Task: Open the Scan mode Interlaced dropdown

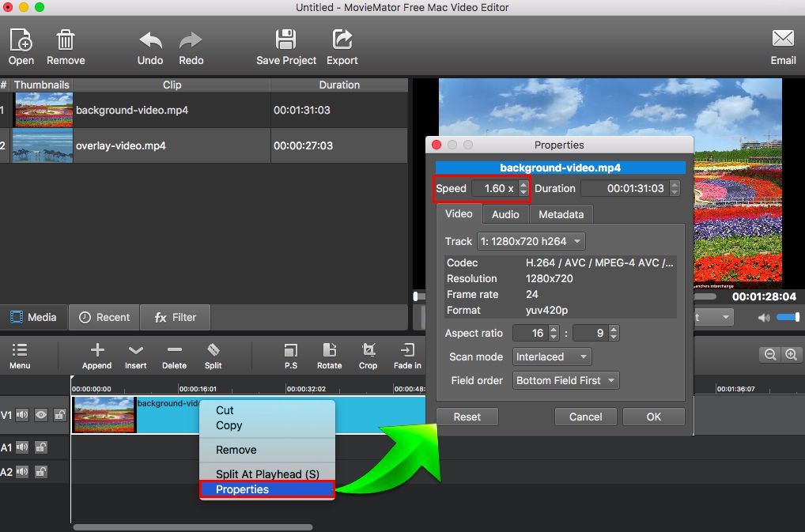Action: pos(552,357)
